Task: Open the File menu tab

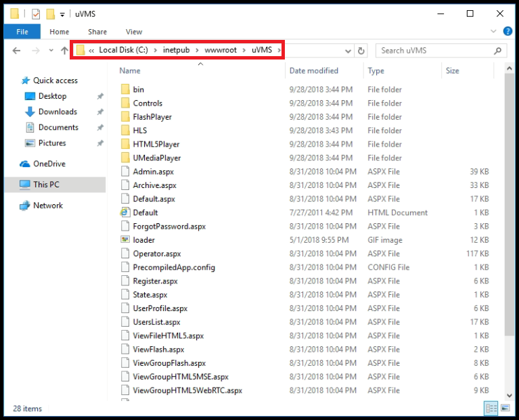Action: tap(22, 32)
